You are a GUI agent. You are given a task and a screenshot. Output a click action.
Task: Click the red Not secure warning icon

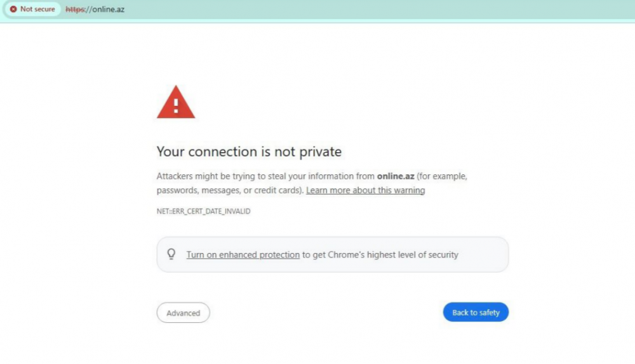(13, 10)
